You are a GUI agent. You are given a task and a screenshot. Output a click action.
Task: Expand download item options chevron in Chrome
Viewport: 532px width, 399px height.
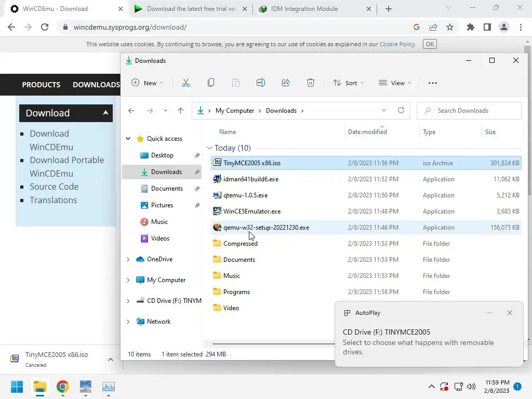[111, 360]
